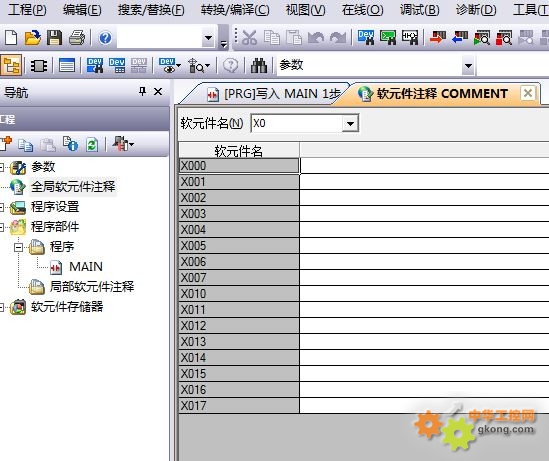549x461 pixels.
Task: Click the Paste icon in main toolbar
Action: pos(294,37)
